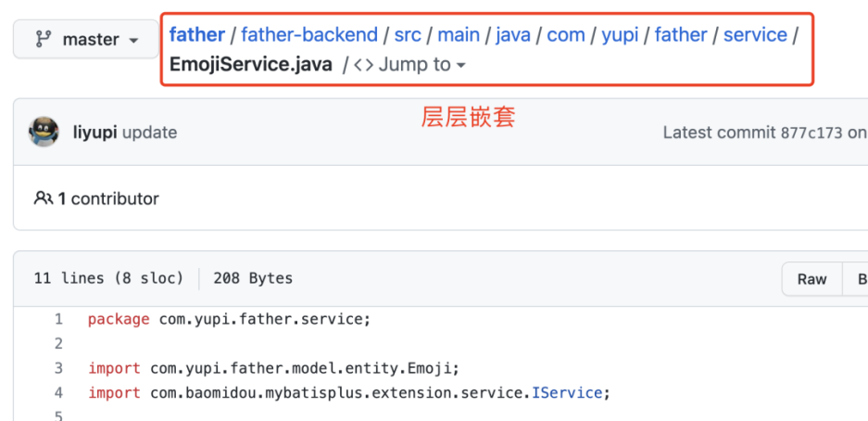
Task: Open the latest commit 877c173 hash
Action: pos(811,133)
